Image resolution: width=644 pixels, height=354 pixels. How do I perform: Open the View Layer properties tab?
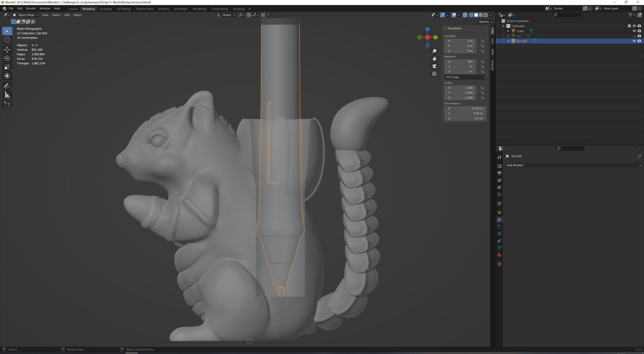tap(499, 180)
